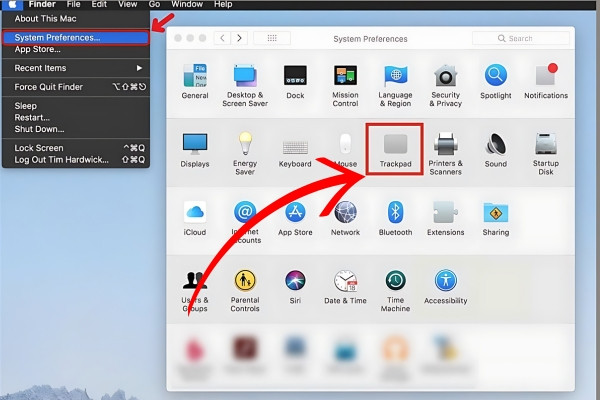This screenshot has width=600, height=400.
Task: Open the Edit menu
Action: pyautogui.click(x=99, y=4)
